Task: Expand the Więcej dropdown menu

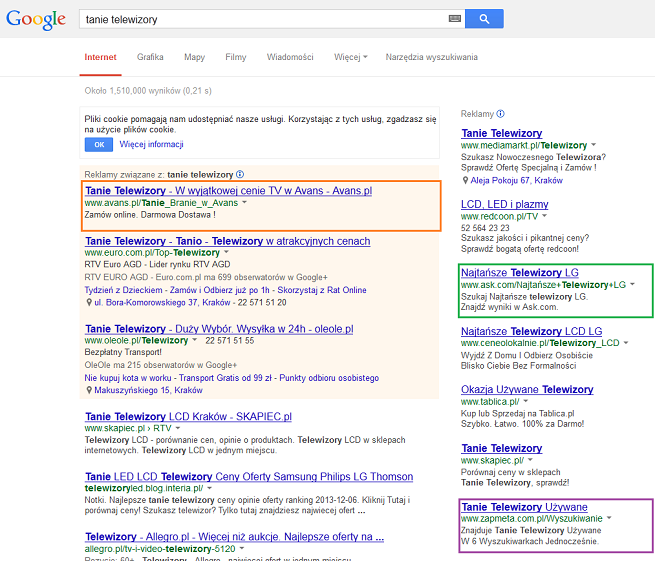Action: point(350,57)
